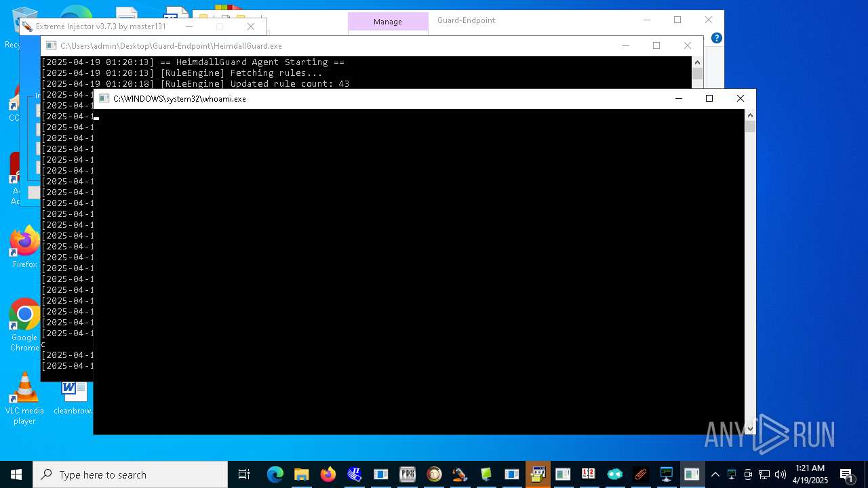Image resolution: width=868 pixels, height=488 pixels.
Task: Click the Windows Start button
Action: [x=16, y=474]
